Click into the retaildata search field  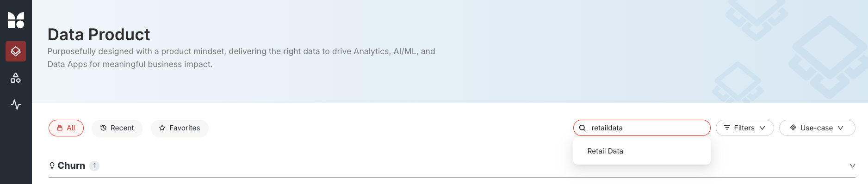[642, 128]
